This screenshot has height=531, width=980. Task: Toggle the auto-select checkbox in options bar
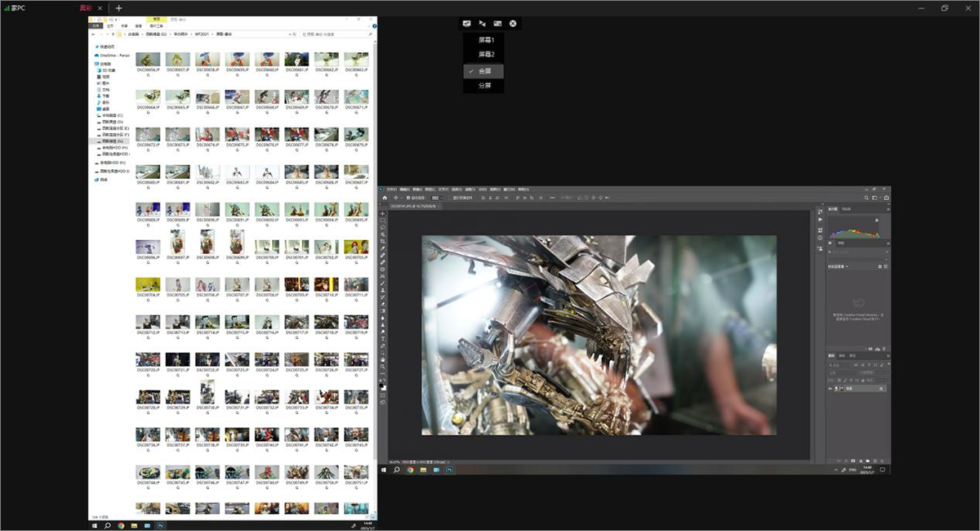click(408, 198)
